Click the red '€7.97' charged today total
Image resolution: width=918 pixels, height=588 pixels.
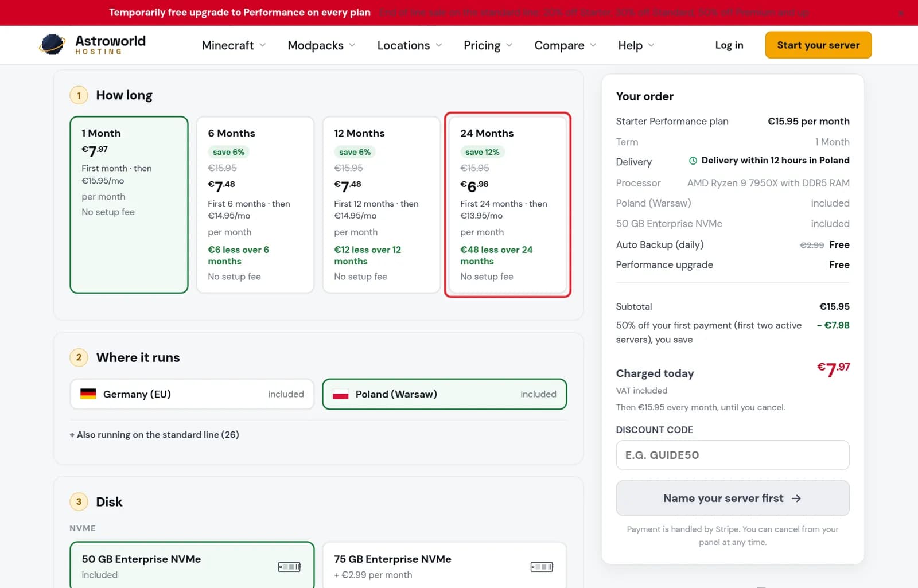834,369
